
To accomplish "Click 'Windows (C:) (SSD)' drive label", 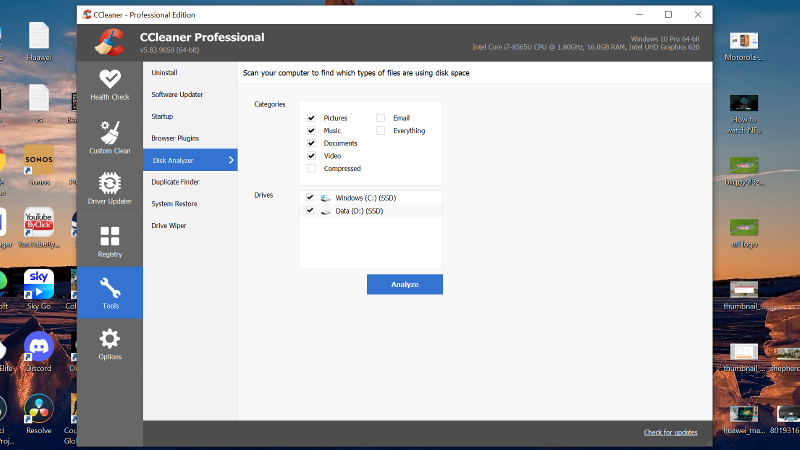I will (366, 198).
